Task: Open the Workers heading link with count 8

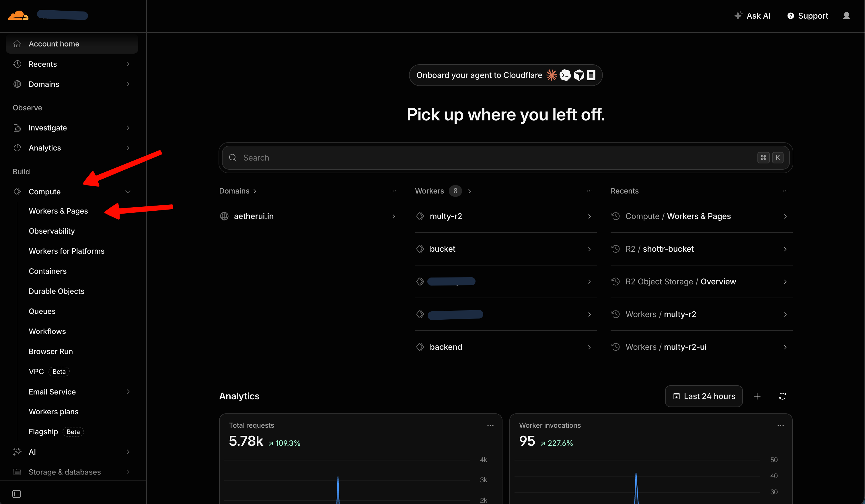Action: 443,191
